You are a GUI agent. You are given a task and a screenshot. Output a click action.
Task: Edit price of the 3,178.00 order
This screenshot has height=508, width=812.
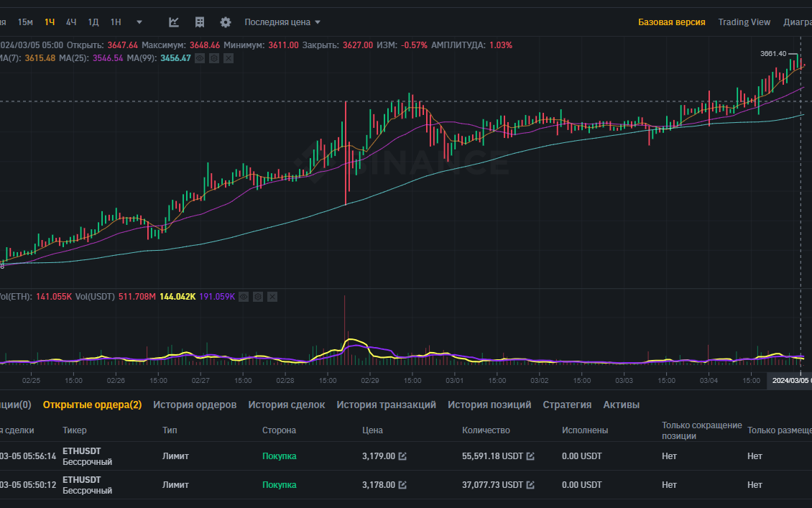402,485
